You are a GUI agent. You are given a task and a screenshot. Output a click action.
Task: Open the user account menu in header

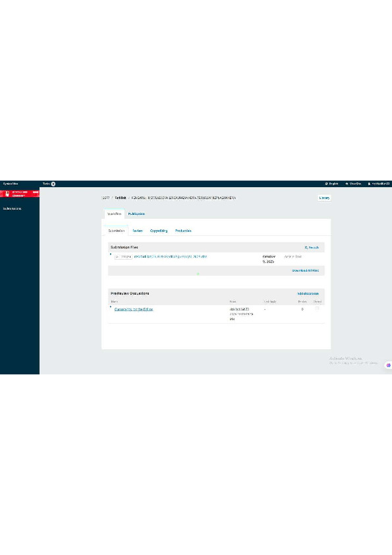tap(379, 184)
